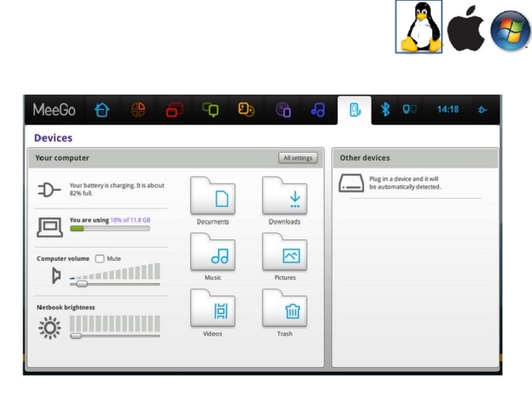This screenshot has width=532, height=399.
Task: Click the speaker volume icon
Action: [x=56, y=275]
